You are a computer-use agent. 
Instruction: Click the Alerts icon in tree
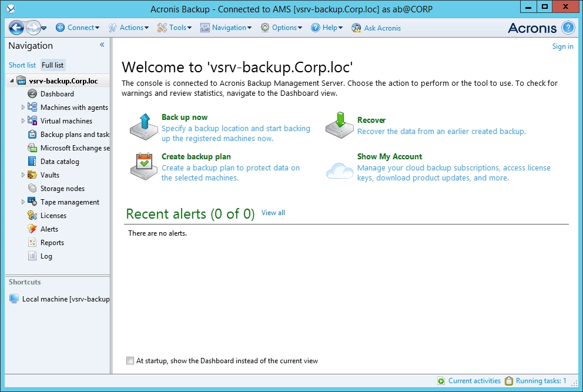coord(32,229)
